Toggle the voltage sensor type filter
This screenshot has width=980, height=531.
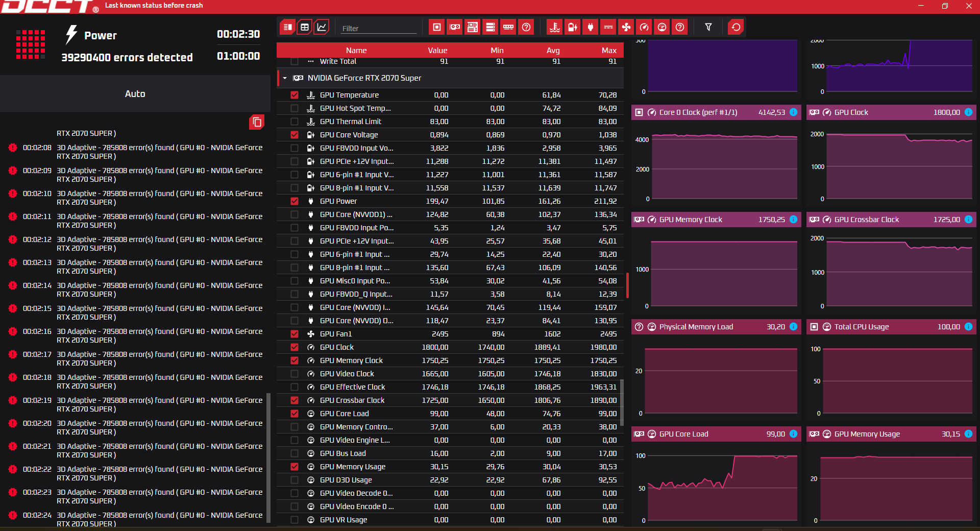coord(573,27)
